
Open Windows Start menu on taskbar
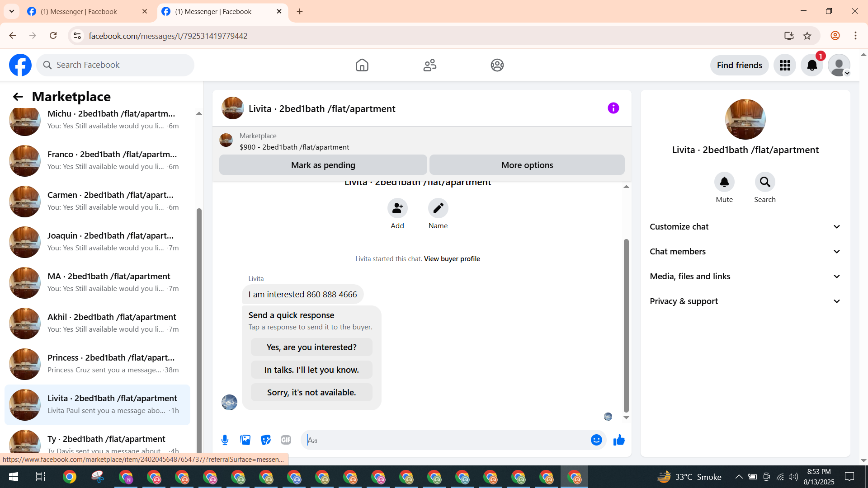pyautogui.click(x=14, y=477)
